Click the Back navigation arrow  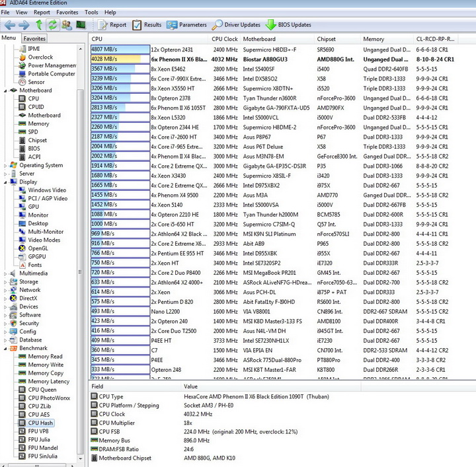[x=10, y=25]
